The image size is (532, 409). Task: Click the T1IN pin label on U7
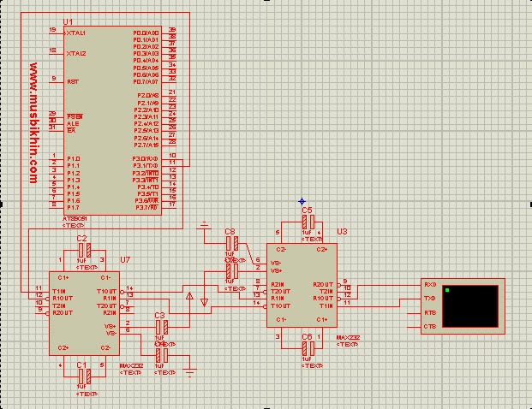(59, 291)
